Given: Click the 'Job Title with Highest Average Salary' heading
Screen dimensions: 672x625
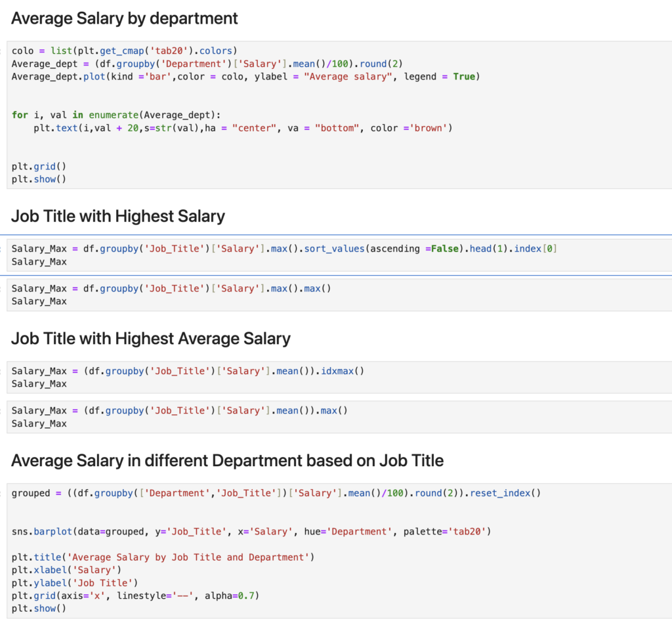Looking at the screenshot, I should tap(151, 339).
